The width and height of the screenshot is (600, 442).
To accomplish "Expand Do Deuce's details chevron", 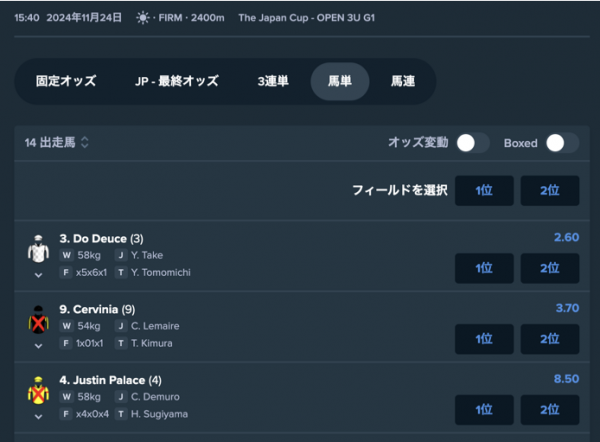I will coord(38,275).
